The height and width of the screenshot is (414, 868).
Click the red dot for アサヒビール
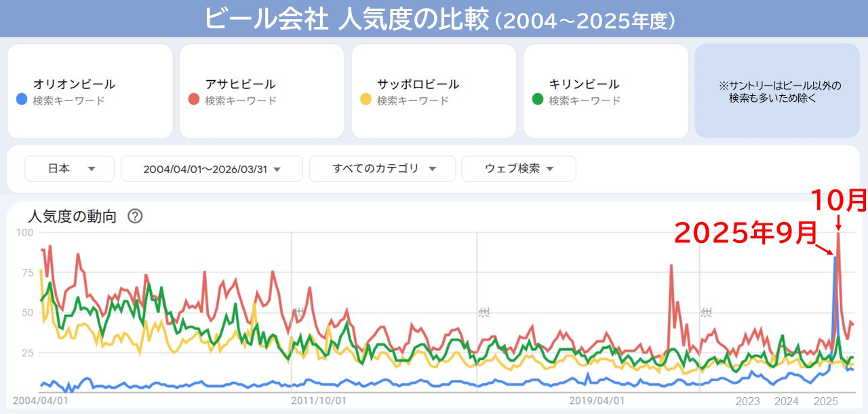tap(193, 100)
